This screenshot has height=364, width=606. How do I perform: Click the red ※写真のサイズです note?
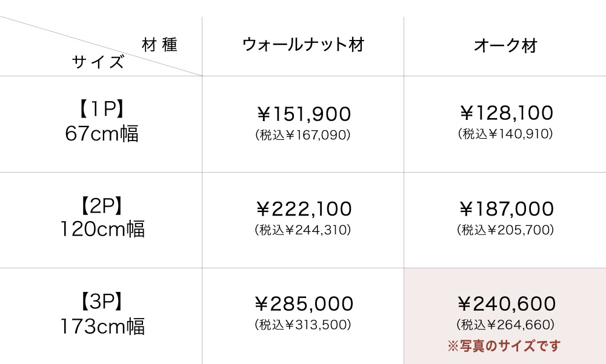pyautogui.click(x=504, y=346)
